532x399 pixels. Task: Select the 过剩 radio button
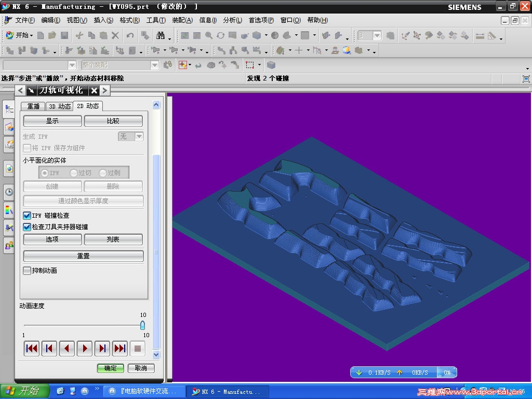[103, 173]
